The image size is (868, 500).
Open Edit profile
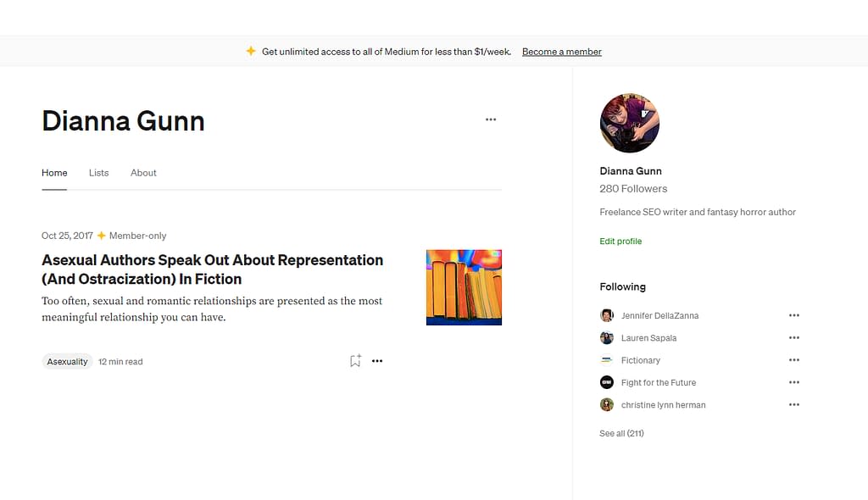pos(620,241)
